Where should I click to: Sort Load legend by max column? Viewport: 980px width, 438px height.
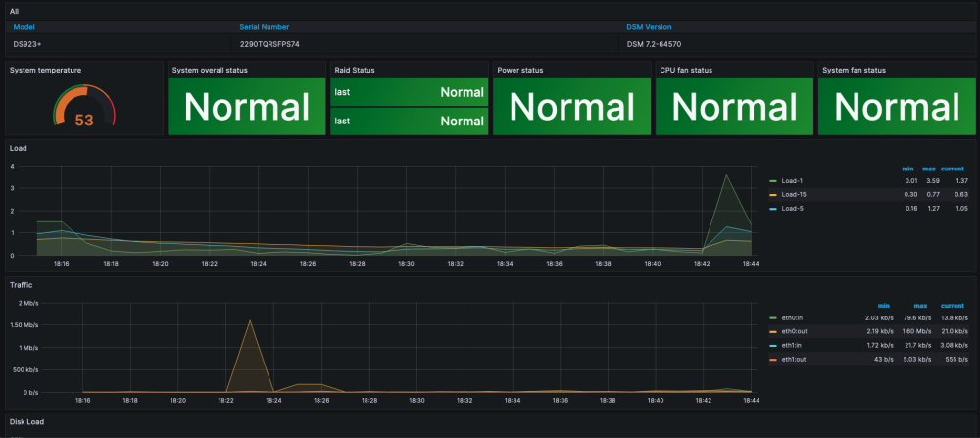(929, 168)
